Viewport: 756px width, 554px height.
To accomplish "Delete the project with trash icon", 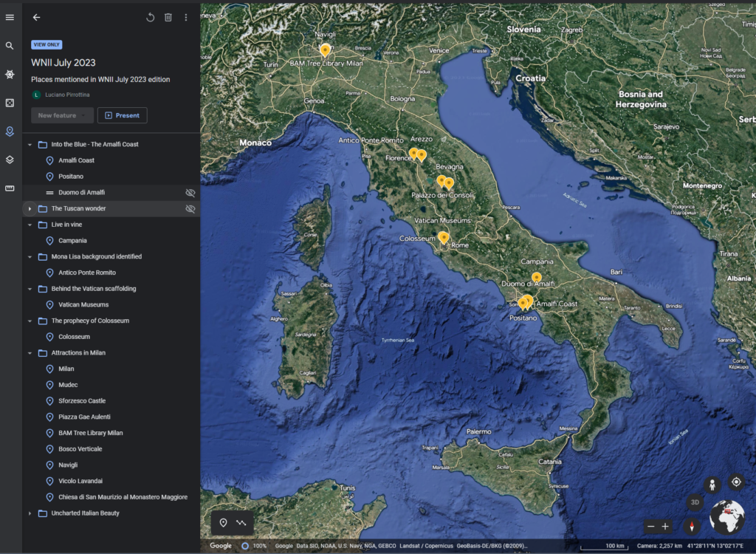I will click(168, 18).
